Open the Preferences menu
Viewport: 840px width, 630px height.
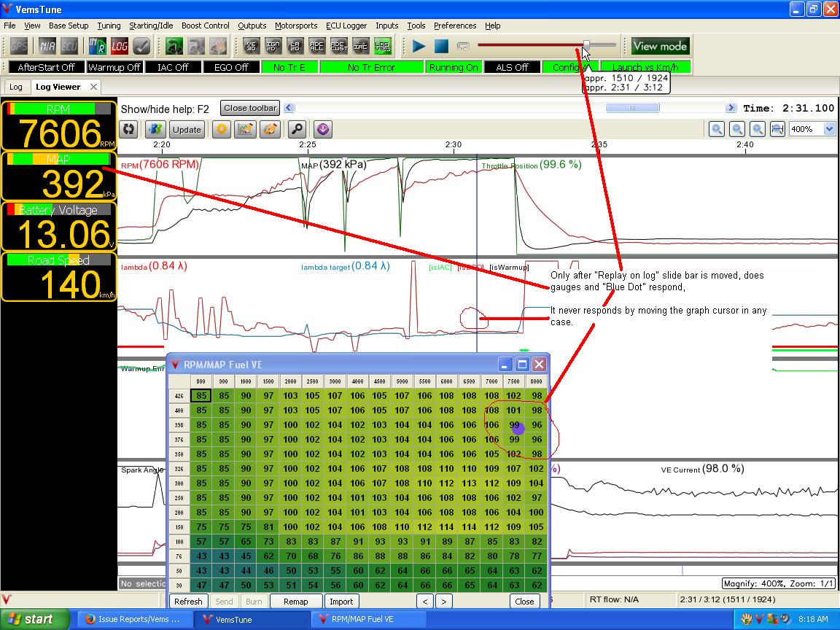click(x=455, y=26)
